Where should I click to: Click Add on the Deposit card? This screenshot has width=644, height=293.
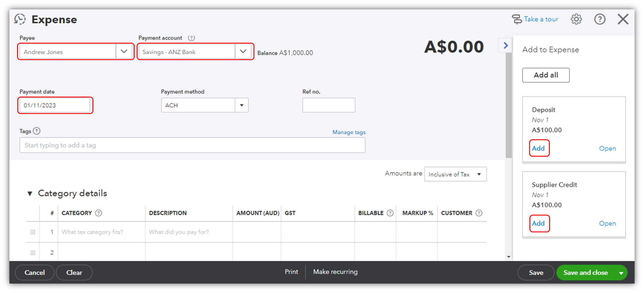click(538, 148)
